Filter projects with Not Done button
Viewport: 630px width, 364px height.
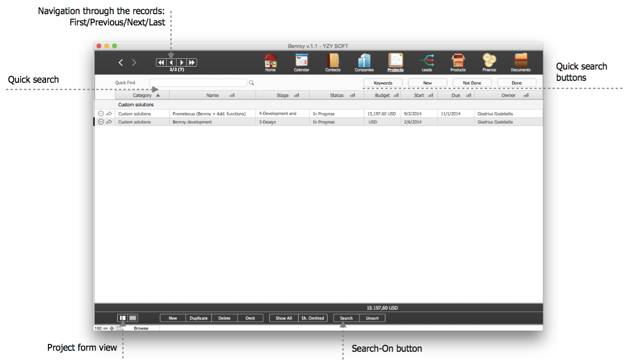472,83
